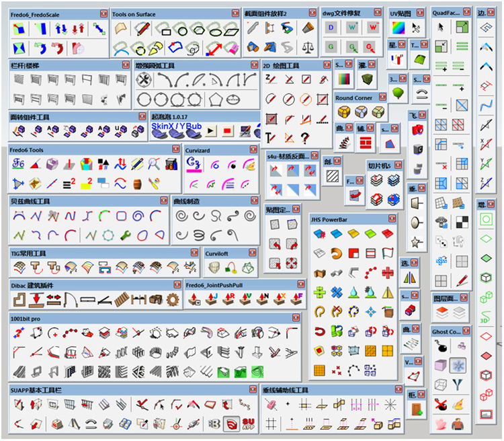Click the red camera icon in 飞 toolbar

[x=417, y=130]
